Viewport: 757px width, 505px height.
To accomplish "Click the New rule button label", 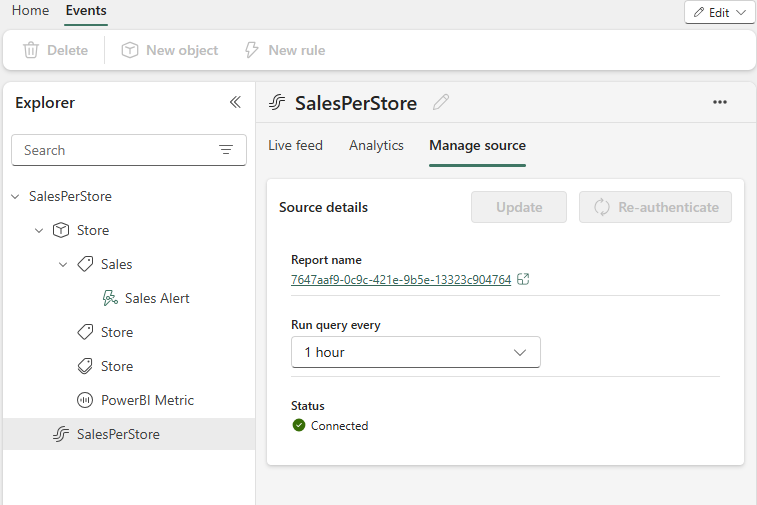I will pos(297,50).
